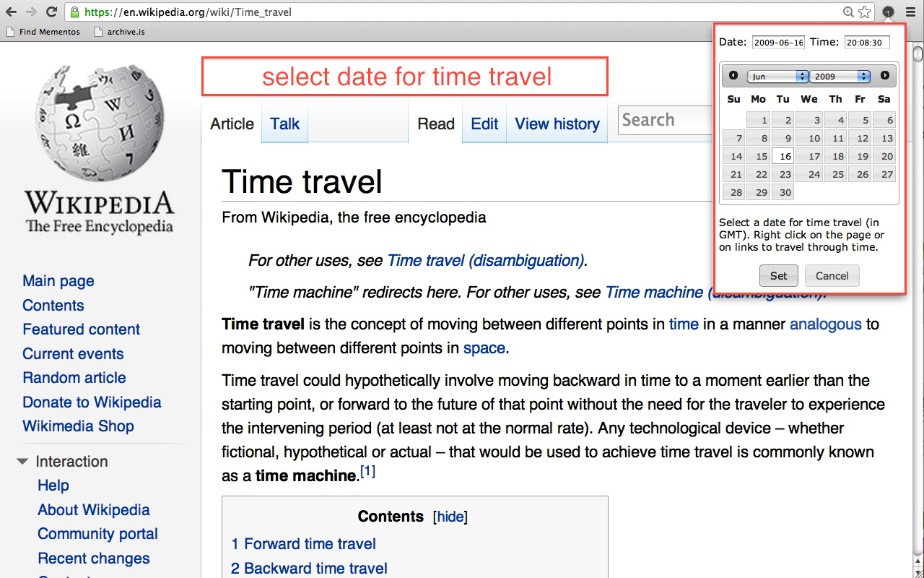Click the Time input field
Screen dimensions: 924x578
867,43
